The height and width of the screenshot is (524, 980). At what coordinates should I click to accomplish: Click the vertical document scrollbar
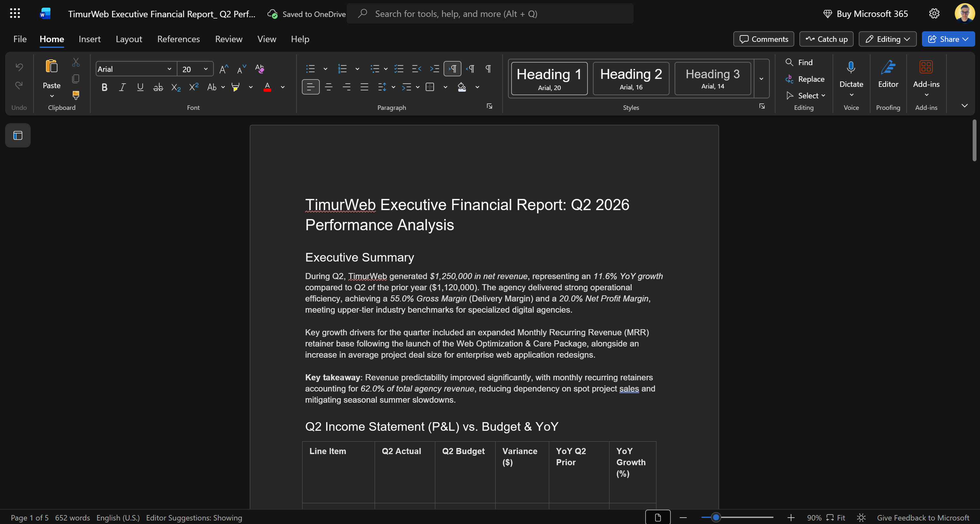tap(974, 140)
